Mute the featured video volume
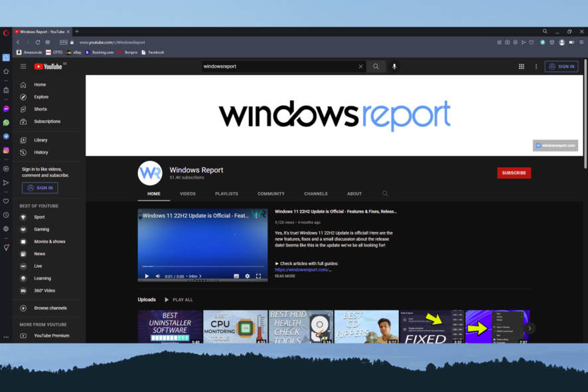This screenshot has width=588, height=392. (158, 276)
